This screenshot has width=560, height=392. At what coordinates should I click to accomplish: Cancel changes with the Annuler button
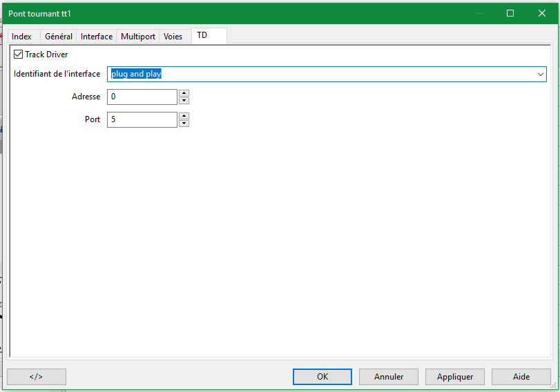click(389, 377)
